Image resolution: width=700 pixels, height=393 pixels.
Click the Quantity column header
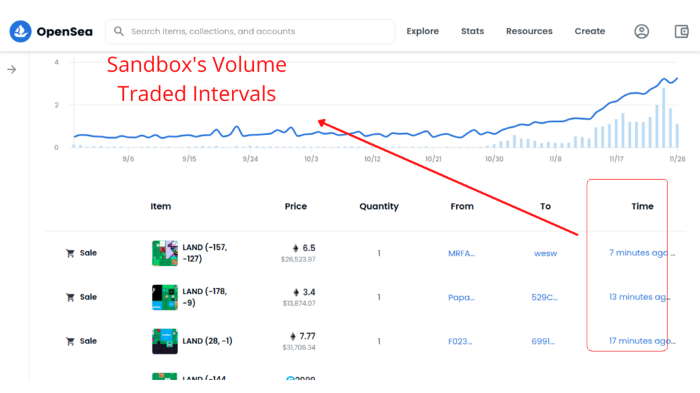click(379, 206)
